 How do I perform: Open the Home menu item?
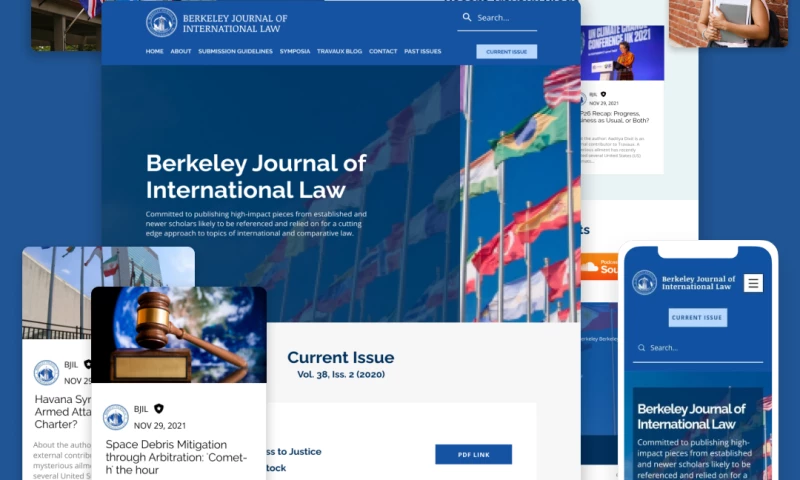pos(155,52)
